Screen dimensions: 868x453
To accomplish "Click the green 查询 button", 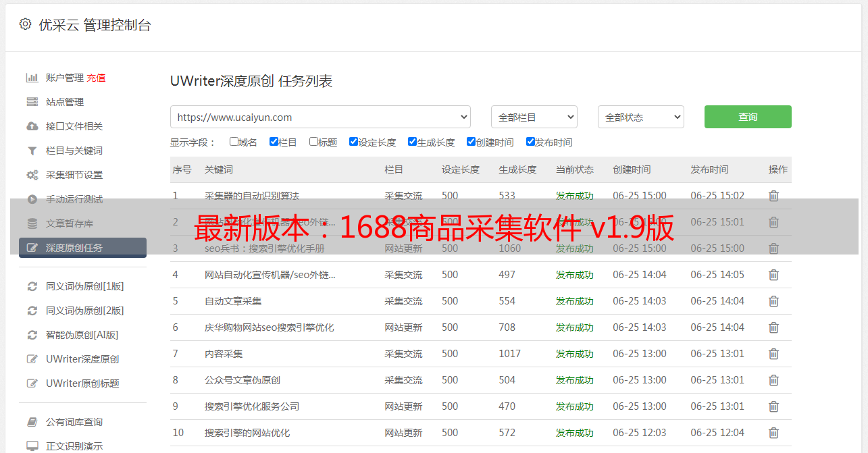I will 747,117.
